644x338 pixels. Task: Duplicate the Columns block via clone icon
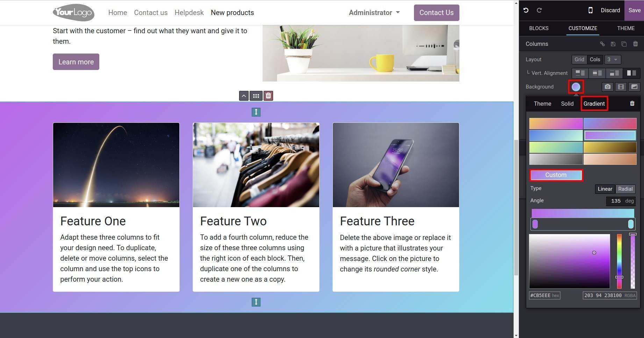coord(624,44)
